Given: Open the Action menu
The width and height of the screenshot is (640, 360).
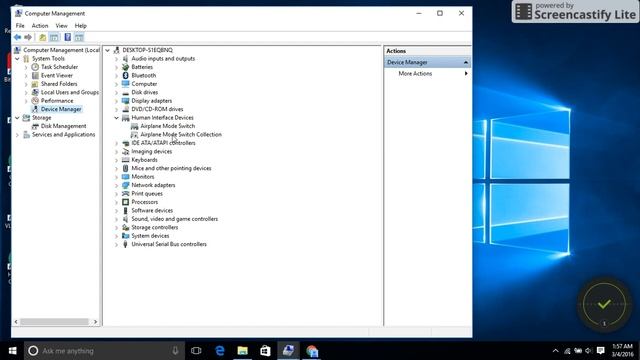Looking at the screenshot, I should click(40, 26).
